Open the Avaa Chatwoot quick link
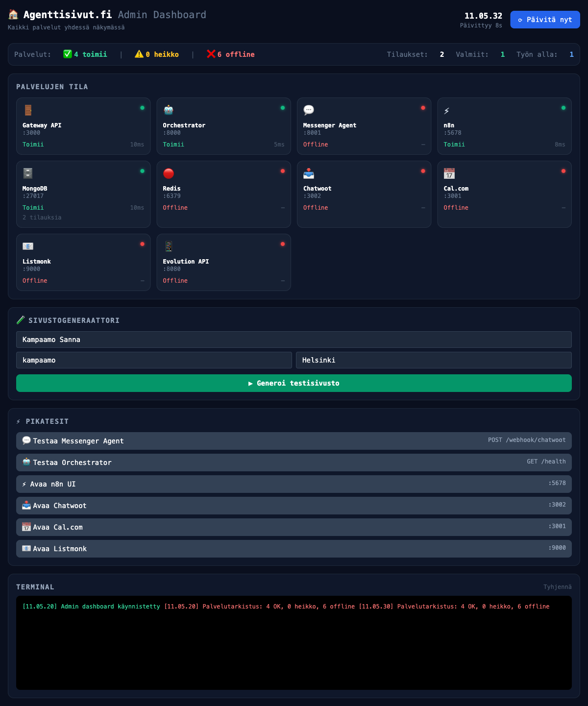 (x=294, y=506)
